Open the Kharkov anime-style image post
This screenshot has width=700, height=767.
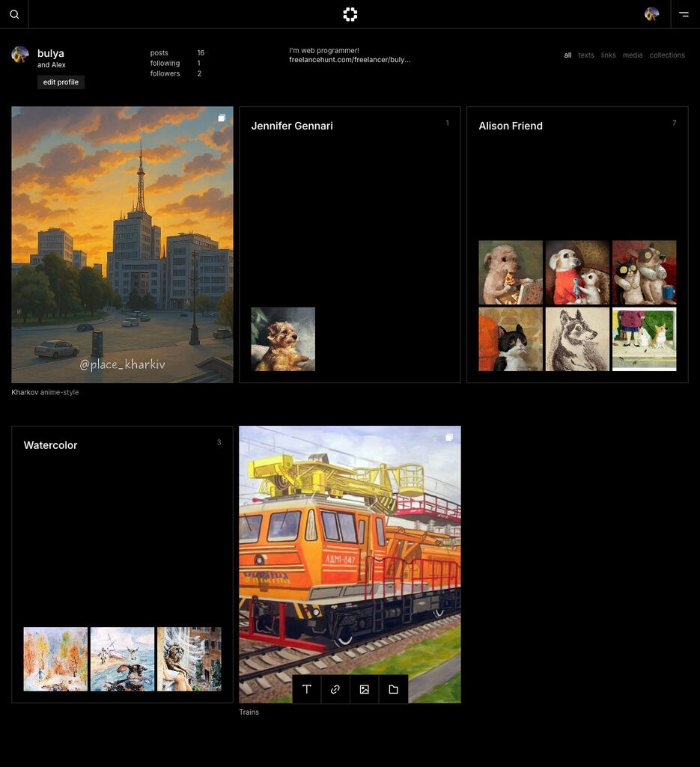(122, 245)
